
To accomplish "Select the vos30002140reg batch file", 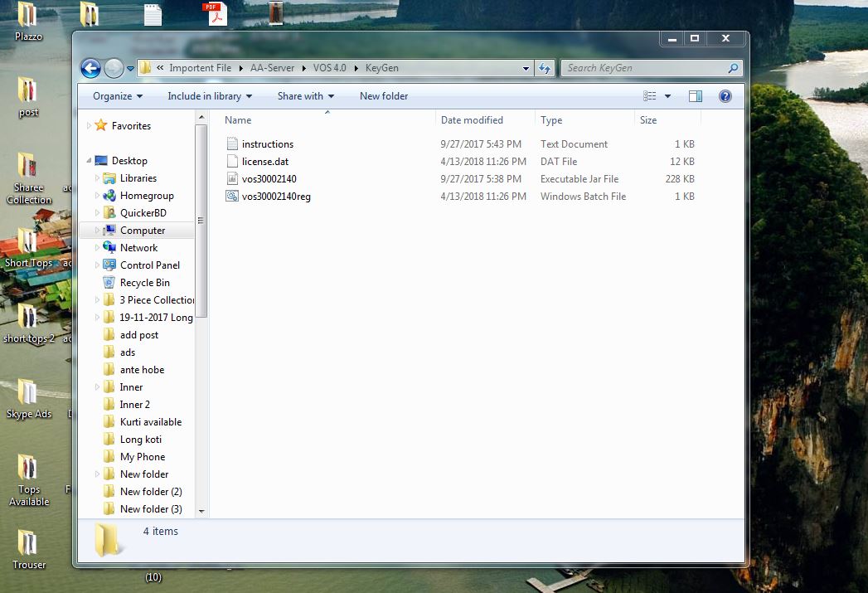I will click(x=276, y=197).
